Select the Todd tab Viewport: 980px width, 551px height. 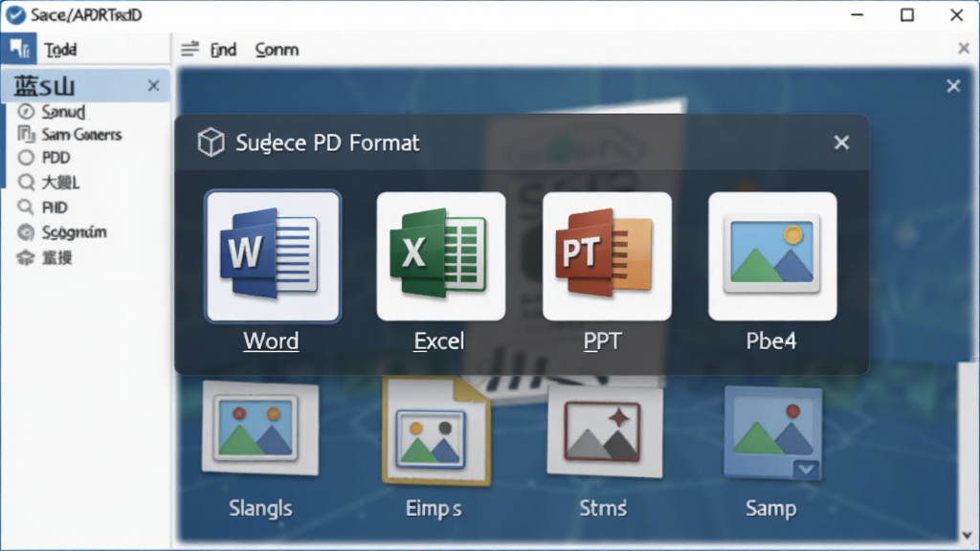(x=60, y=50)
